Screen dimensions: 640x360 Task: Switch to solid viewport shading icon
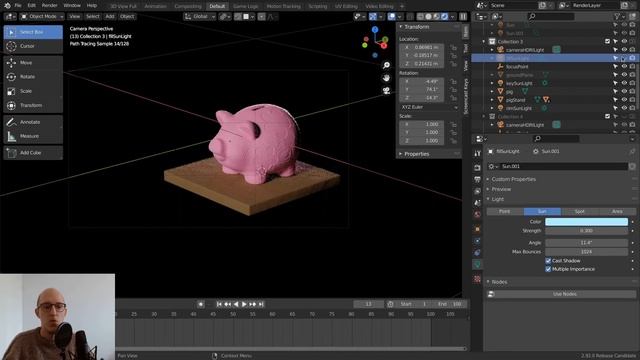(x=428, y=17)
